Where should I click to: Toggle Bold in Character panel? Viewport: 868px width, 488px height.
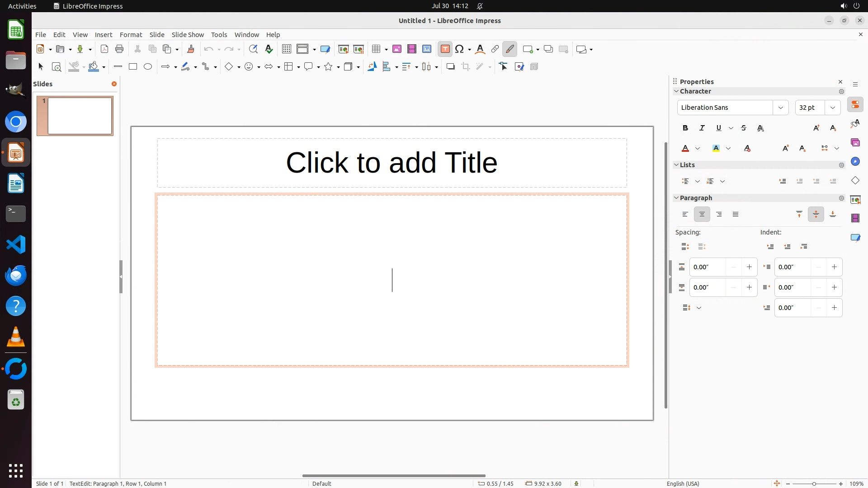pos(685,128)
